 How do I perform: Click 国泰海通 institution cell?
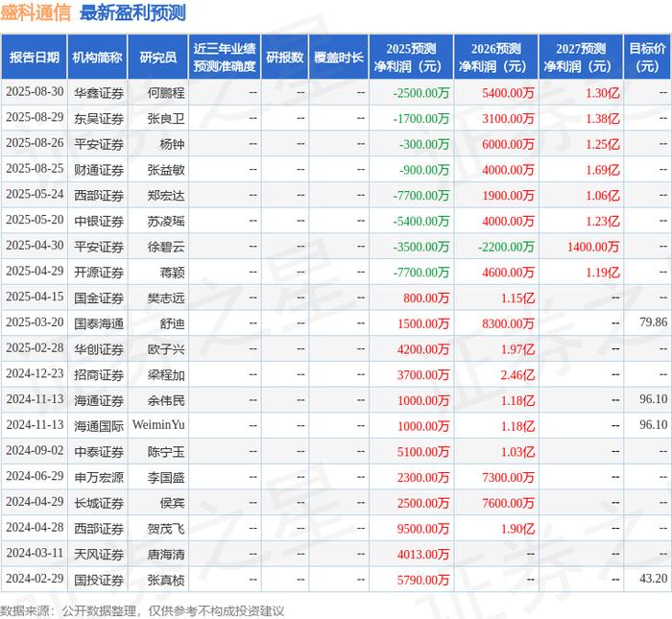coord(99,323)
